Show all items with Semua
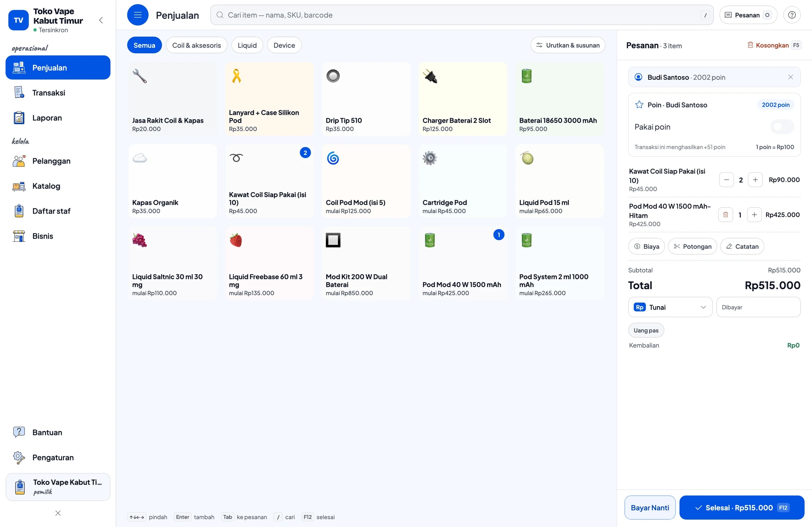Viewport: 812px width, 527px height. [144, 45]
